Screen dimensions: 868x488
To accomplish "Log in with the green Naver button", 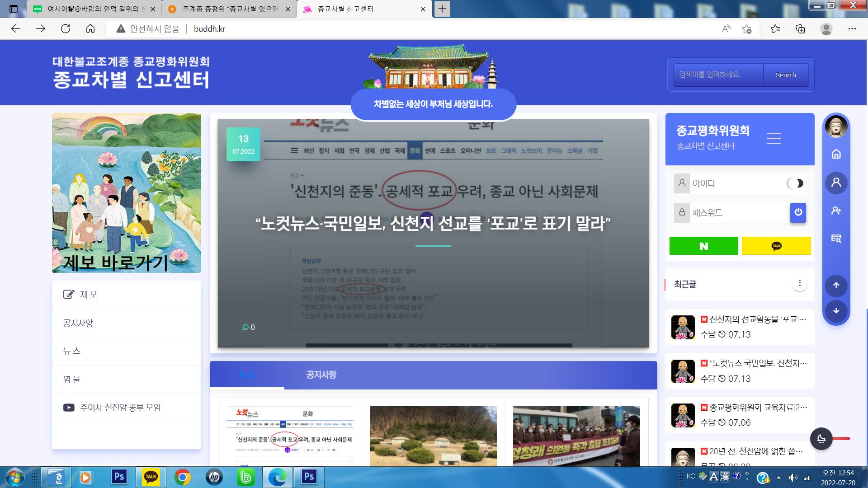I will (703, 246).
